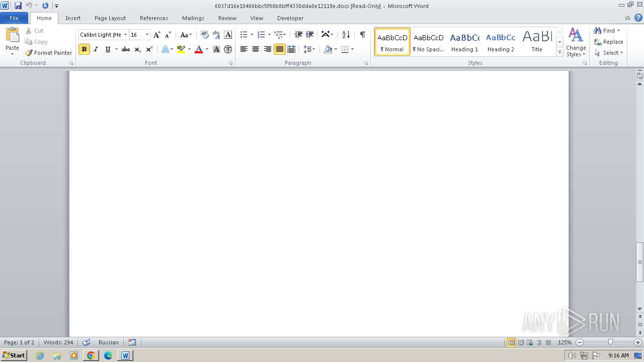Screen dimensions: 644x362
Task: Click the Enclose Characters icon
Action: tap(228, 49)
